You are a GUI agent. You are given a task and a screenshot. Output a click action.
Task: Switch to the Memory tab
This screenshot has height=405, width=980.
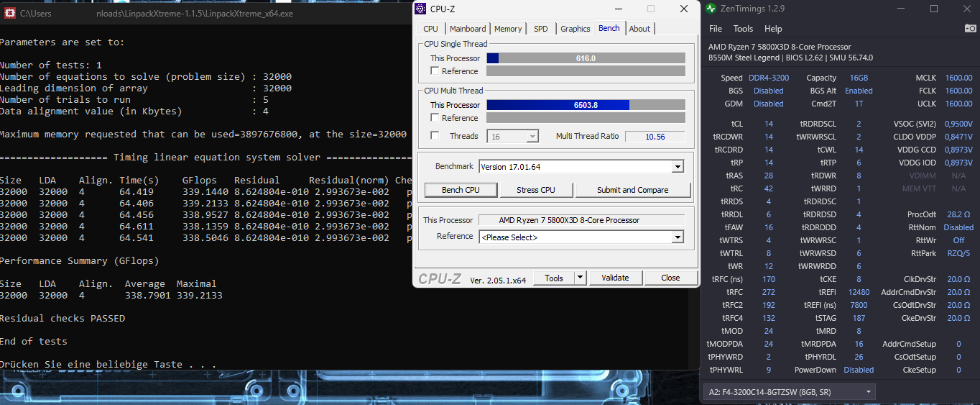click(508, 29)
